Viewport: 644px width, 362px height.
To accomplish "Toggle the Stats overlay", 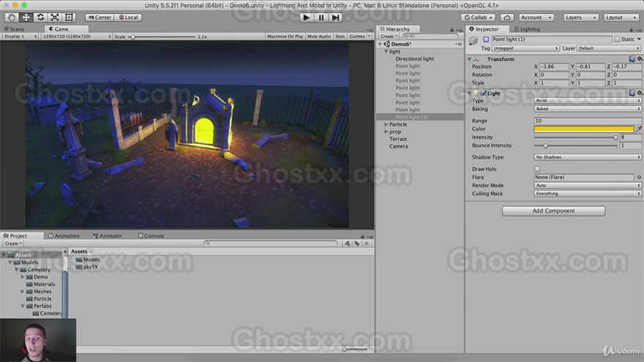I will (x=340, y=36).
